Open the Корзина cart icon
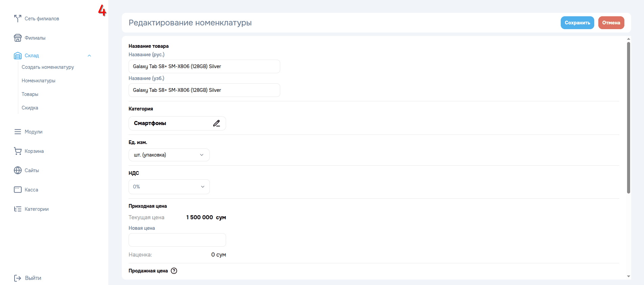Viewport: 644px width, 285px height. (18, 151)
